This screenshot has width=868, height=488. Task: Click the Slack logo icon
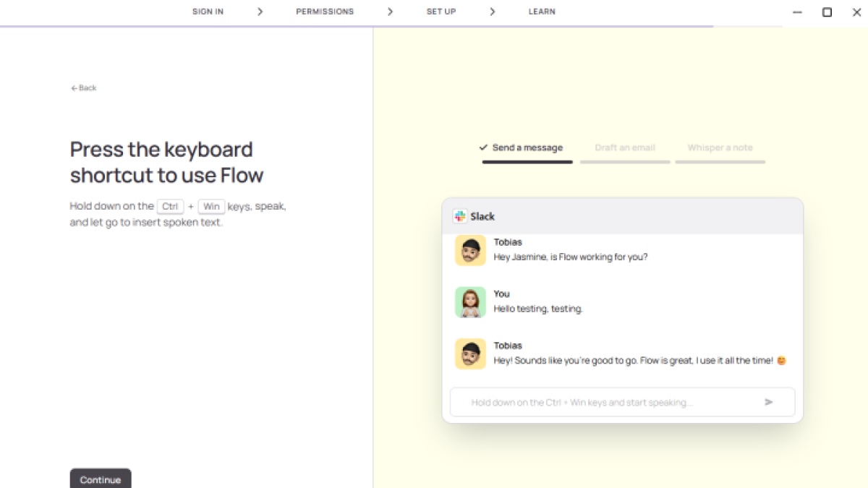pyautogui.click(x=460, y=216)
